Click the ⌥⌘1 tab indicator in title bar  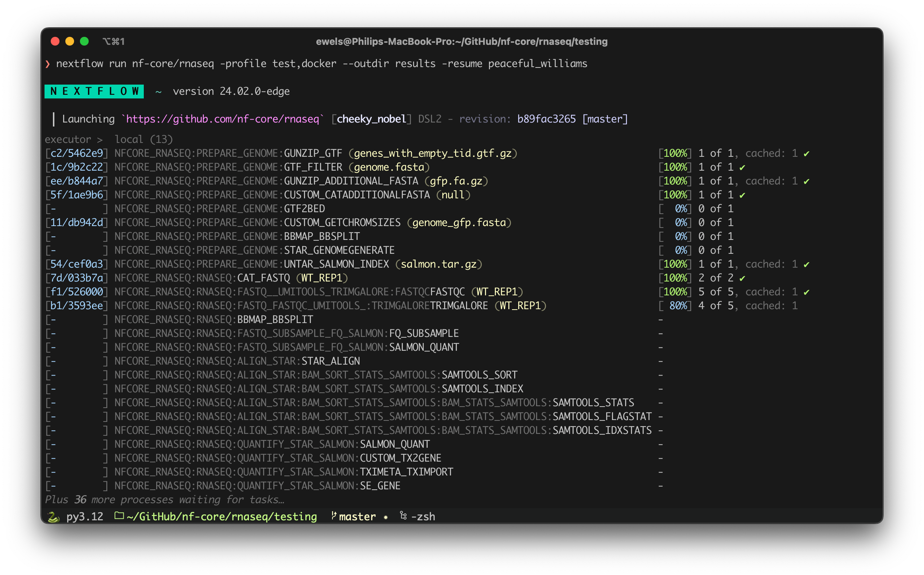(x=114, y=42)
